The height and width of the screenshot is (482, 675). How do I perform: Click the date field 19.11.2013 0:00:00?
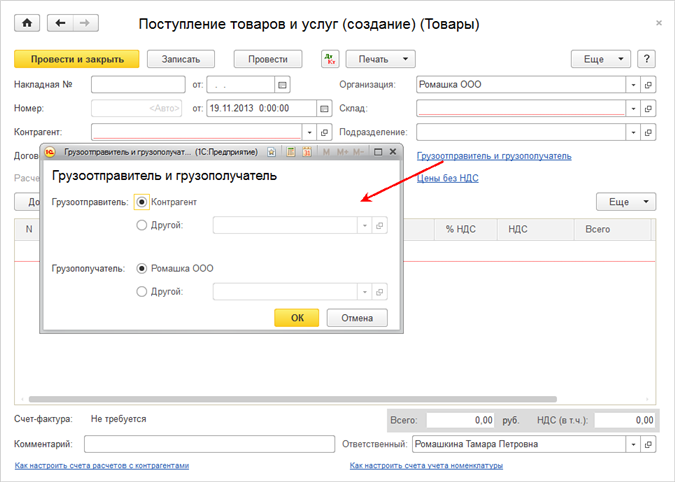[262, 108]
